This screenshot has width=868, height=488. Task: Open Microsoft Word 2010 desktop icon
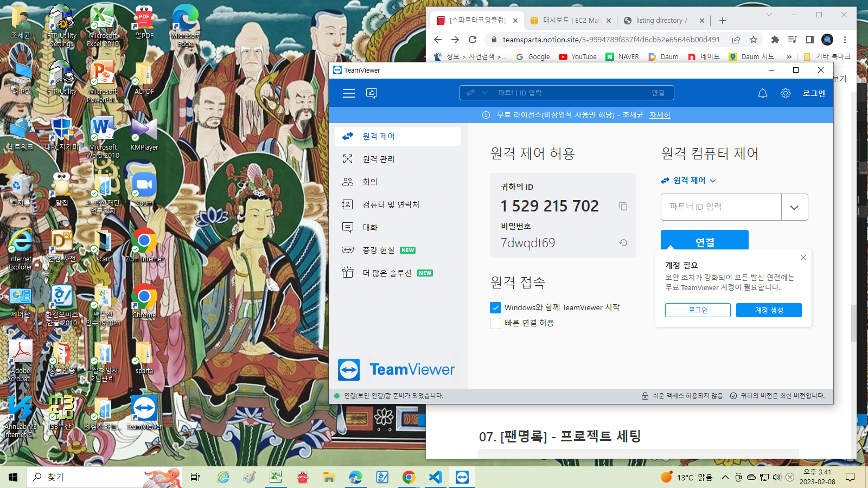point(103,137)
